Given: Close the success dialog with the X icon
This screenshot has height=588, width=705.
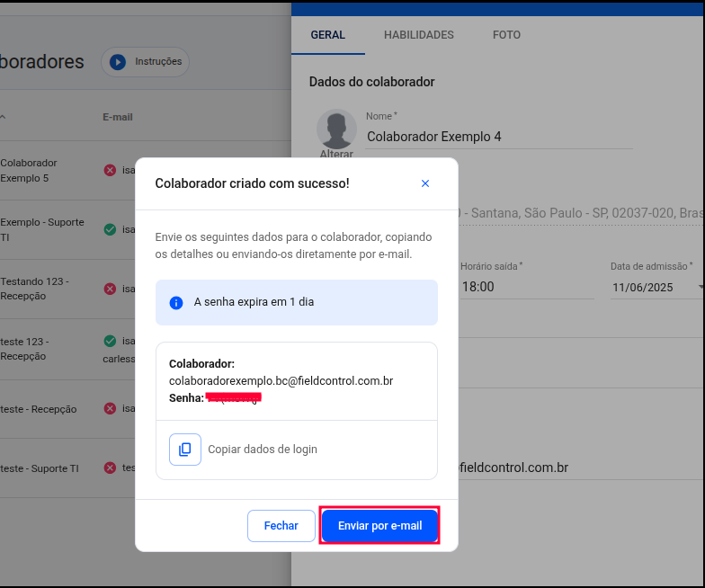Looking at the screenshot, I should pos(425,183).
